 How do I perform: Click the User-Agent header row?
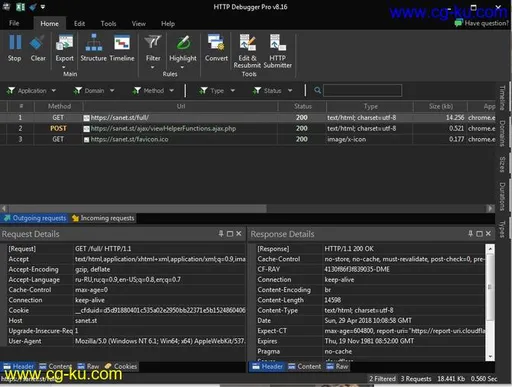[126, 341]
